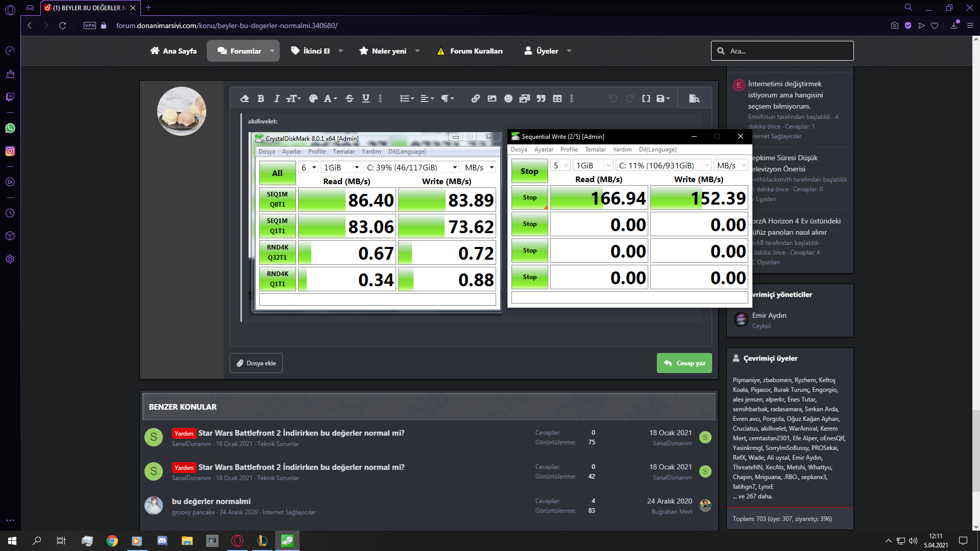Open first Star Wars Battlefront 2 thread

pos(301,433)
